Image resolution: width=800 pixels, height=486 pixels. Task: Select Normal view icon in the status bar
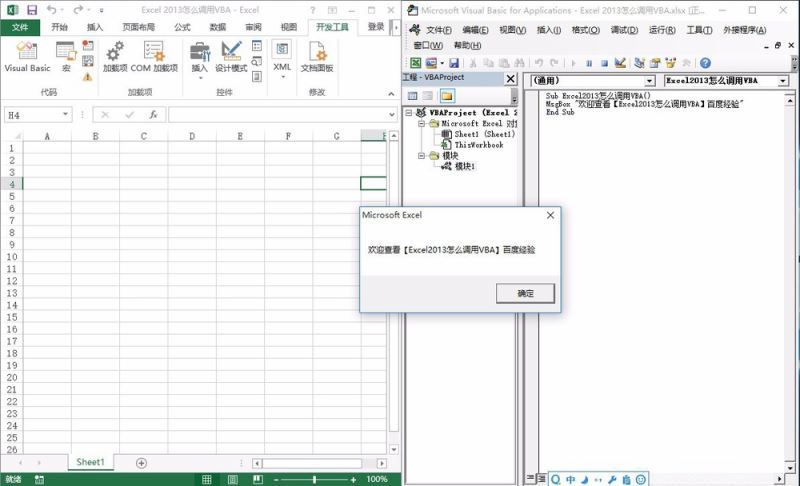point(207,479)
